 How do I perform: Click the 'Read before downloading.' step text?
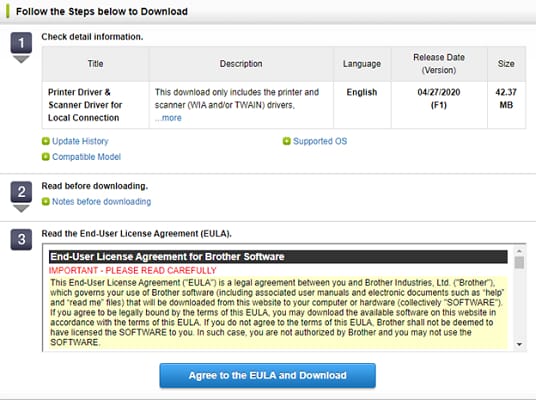(x=95, y=186)
